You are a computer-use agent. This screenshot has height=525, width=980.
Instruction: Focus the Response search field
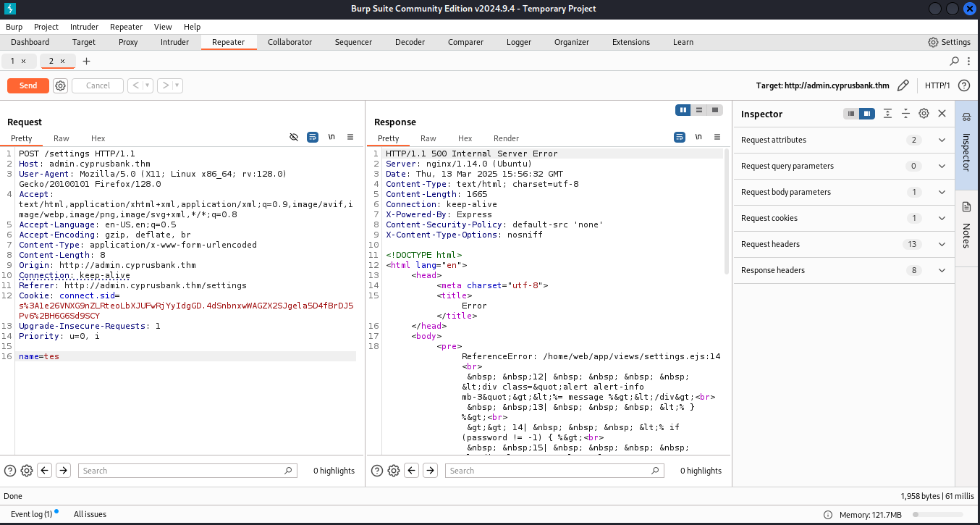554,471
